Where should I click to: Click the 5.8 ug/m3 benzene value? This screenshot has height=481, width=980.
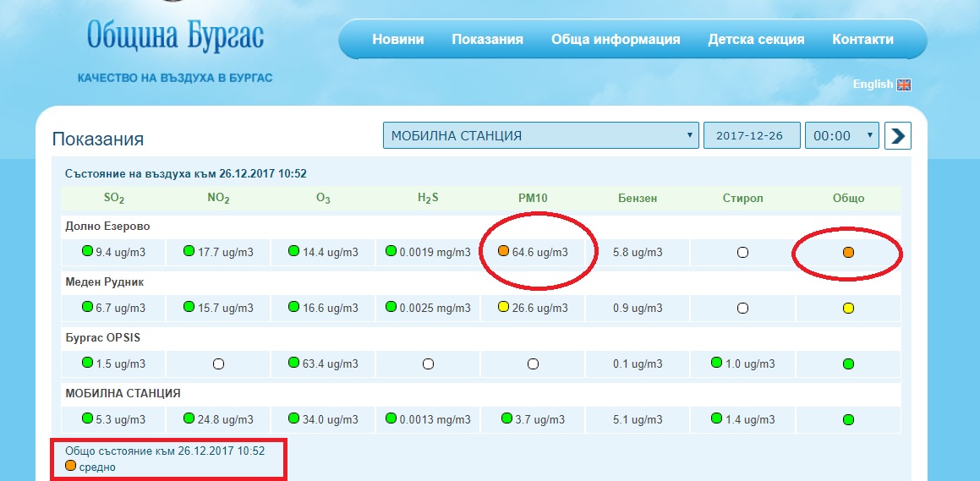pyautogui.click(x=638, y=253)
